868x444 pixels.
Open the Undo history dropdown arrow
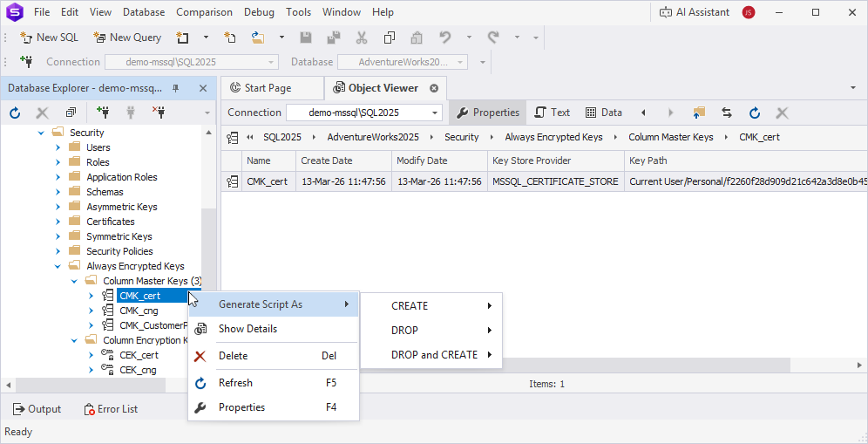[x=469, y=38]
